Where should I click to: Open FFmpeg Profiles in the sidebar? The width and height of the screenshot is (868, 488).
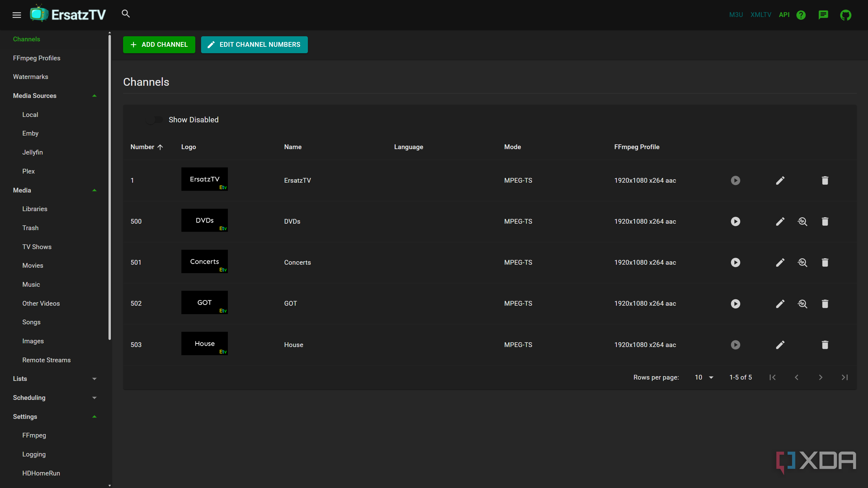point(37,58)
